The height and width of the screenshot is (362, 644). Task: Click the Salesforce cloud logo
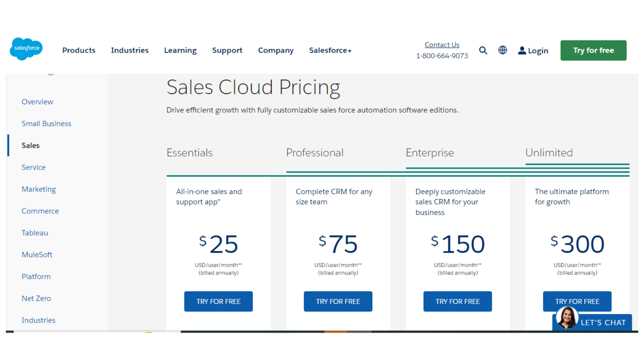pos(26,49)
